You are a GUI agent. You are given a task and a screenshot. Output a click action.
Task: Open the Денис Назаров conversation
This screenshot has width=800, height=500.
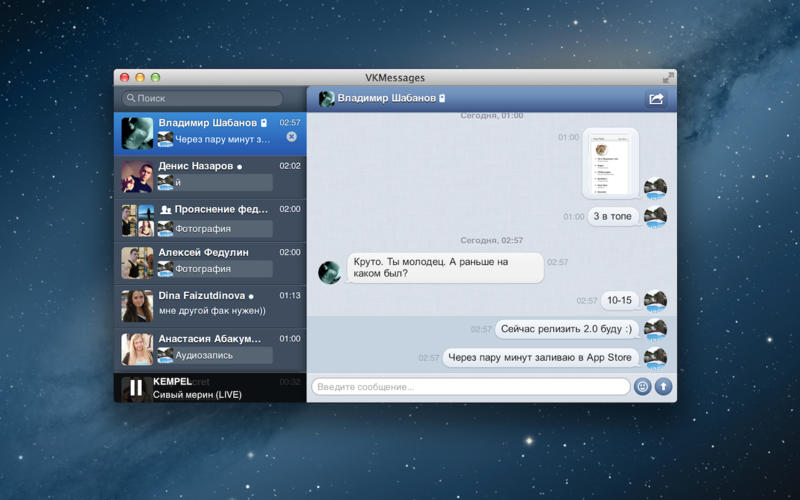(210, 177)
